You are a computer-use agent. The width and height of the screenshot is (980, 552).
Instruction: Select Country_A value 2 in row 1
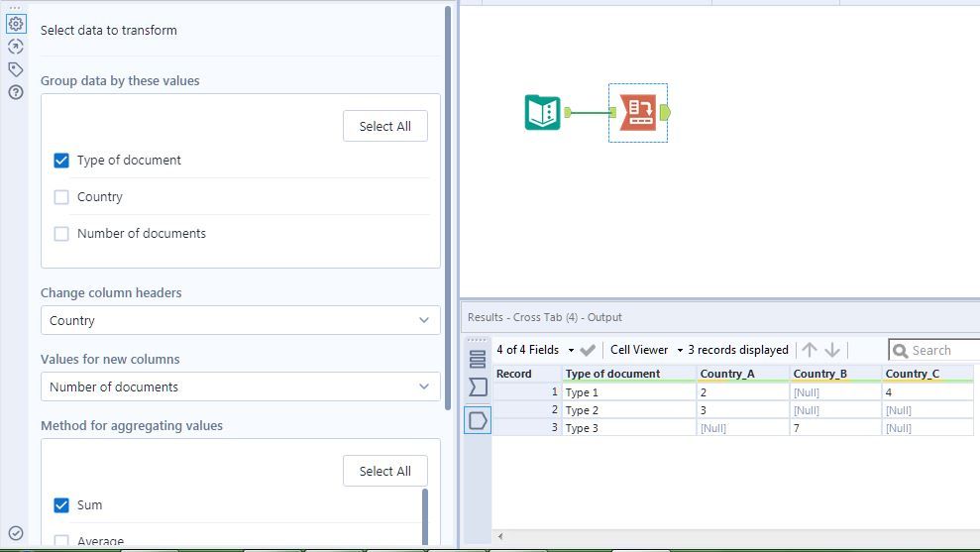point(742,392)
